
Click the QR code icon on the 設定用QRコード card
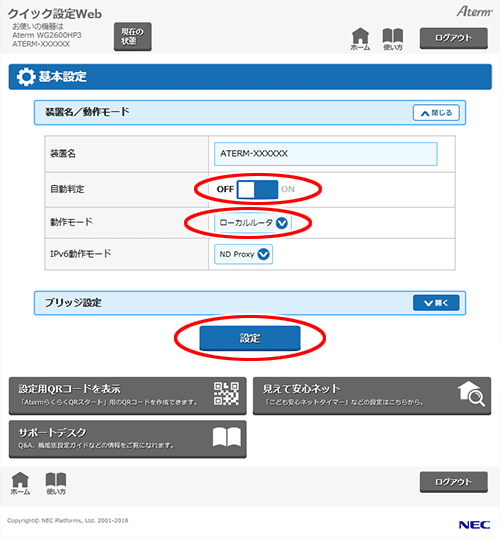click(x=226, y=394)
